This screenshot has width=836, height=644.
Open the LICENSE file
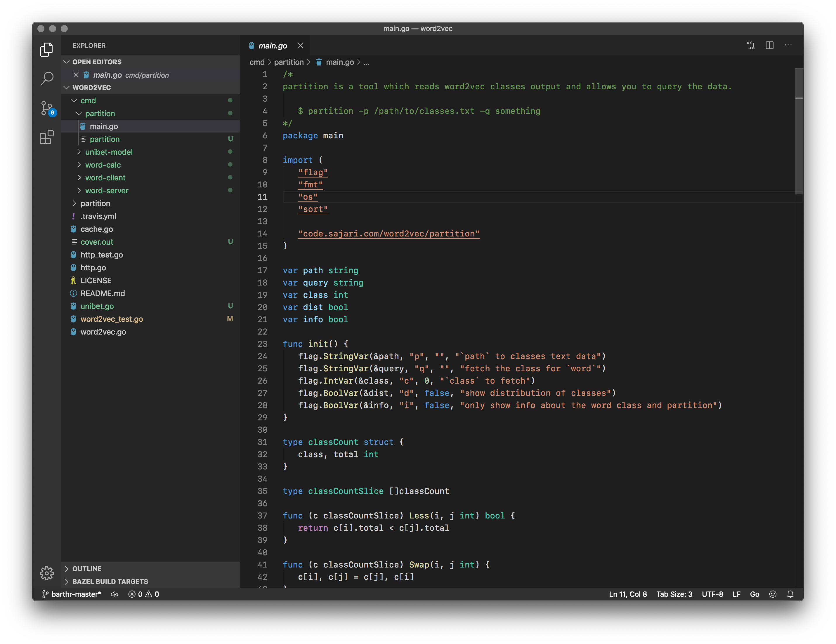[150, 281]
